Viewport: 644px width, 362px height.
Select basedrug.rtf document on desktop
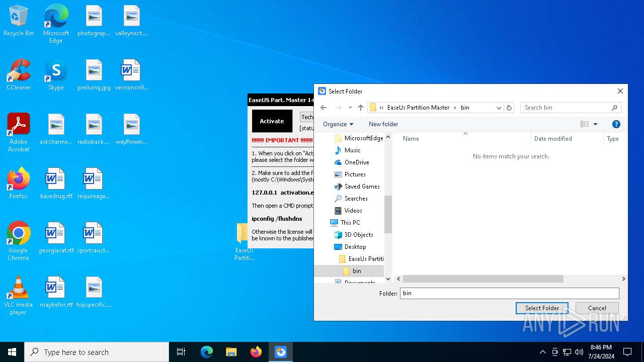[56, 184]
